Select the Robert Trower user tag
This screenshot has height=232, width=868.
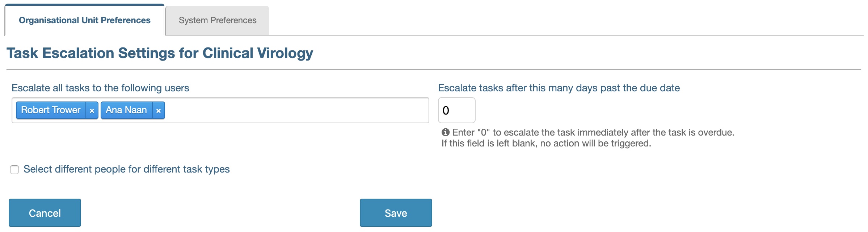coord(51,110)
